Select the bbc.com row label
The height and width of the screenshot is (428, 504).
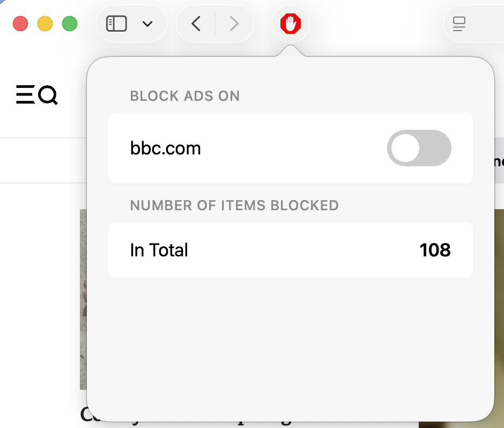tap(165, 148)
